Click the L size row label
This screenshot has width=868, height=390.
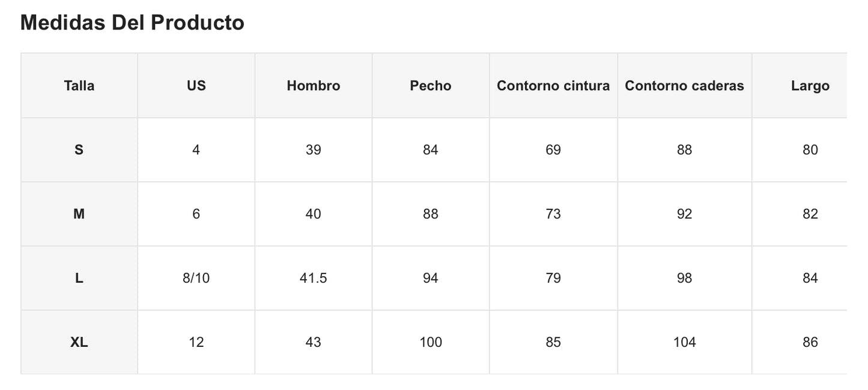[x=79, y=278]
